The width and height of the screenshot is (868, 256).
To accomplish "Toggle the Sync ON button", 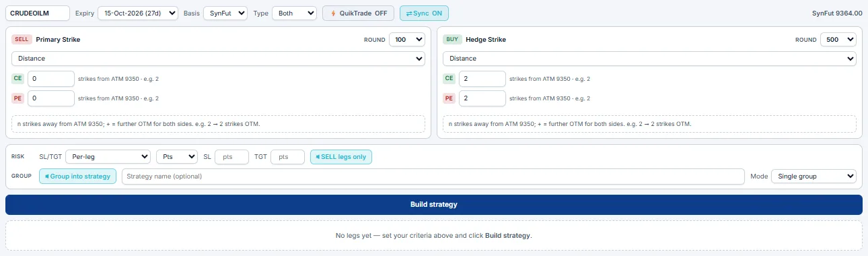I will 424,13.
